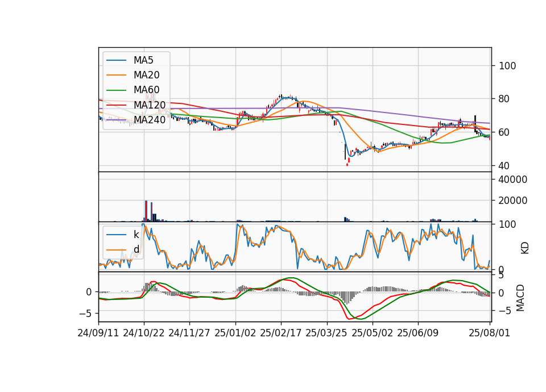The image size is (546, 392).
Task: Click the 25/05/02 date axis label
Action: 372,333
